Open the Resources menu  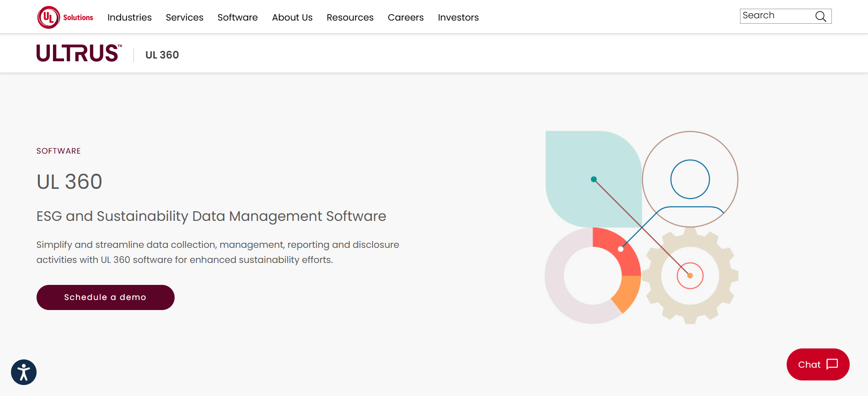tap(350, 17)
